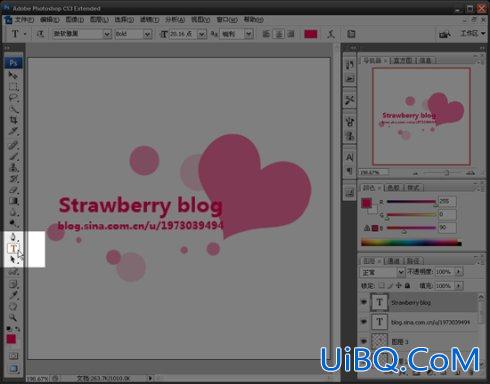
Task: Select the Quick Selection tool
Action: click(13, 109)
